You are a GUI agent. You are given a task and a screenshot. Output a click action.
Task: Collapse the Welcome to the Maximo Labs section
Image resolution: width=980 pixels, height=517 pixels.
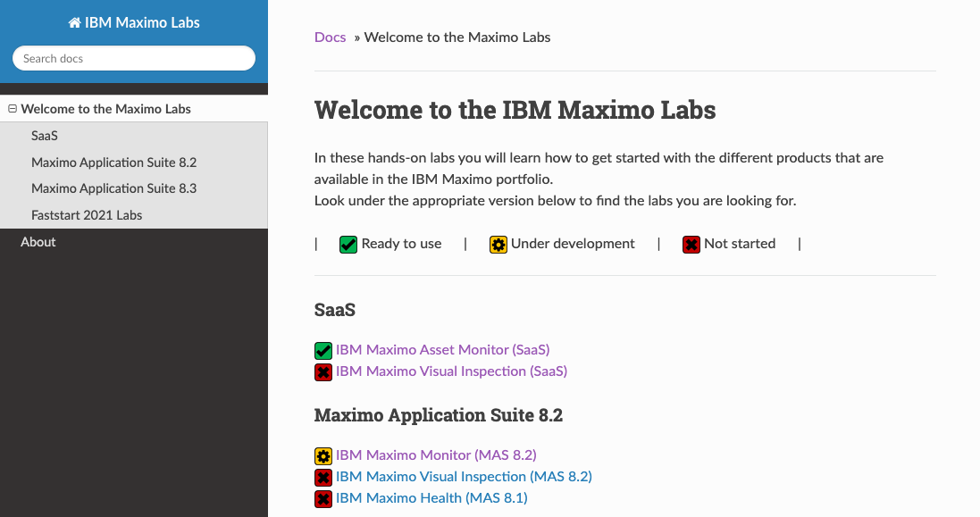[13, 109]
